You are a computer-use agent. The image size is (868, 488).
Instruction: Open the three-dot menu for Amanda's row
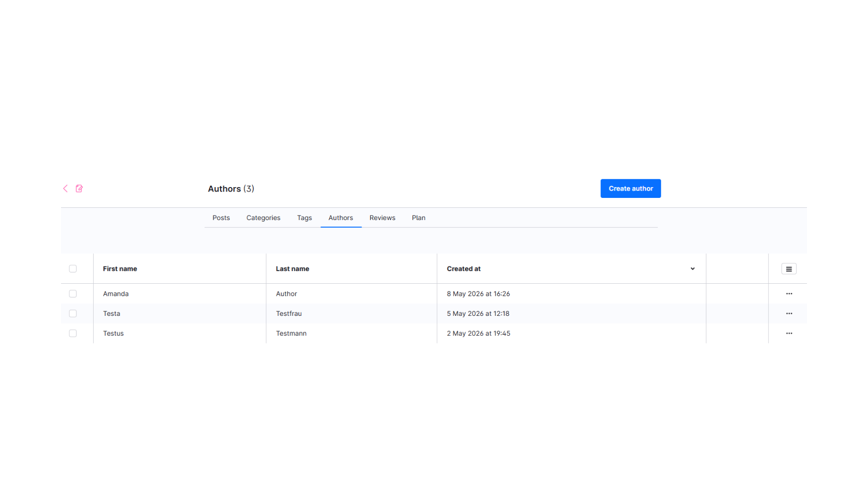789,294
